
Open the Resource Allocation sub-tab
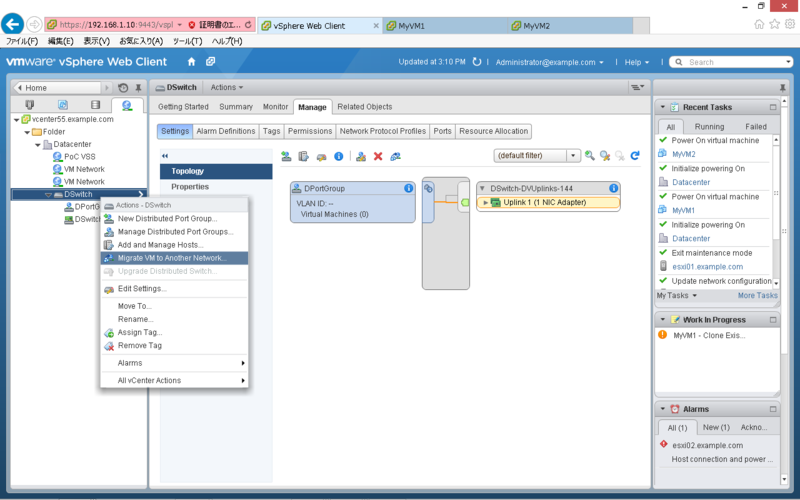tap(493, 131)
